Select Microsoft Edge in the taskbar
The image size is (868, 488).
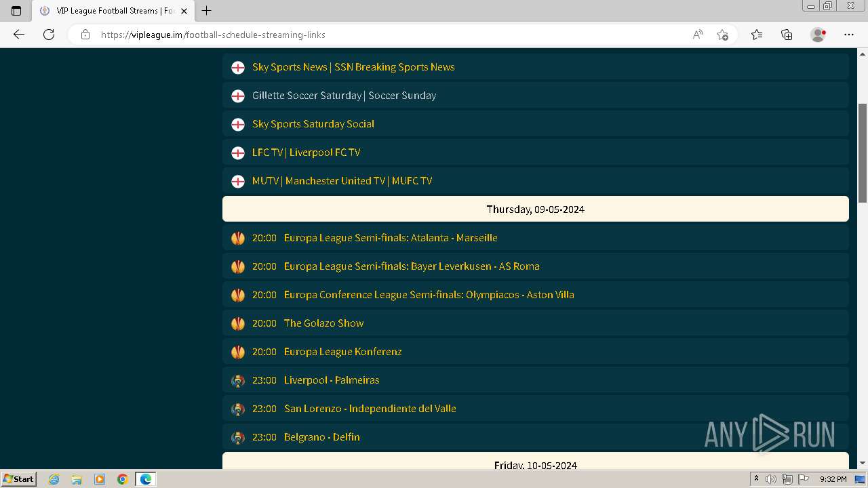(146, 479)
